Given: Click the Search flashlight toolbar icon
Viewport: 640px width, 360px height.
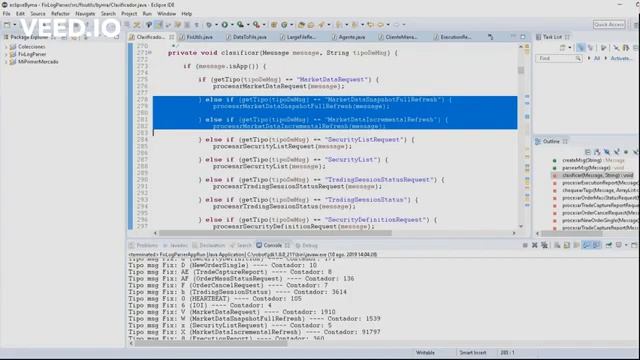Looking at the screenshot, I should click(322, 24).
